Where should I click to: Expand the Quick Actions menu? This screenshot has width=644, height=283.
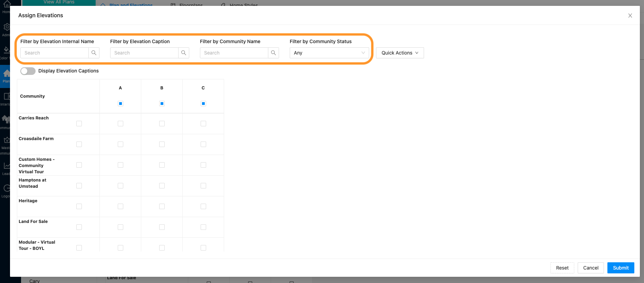400,53
